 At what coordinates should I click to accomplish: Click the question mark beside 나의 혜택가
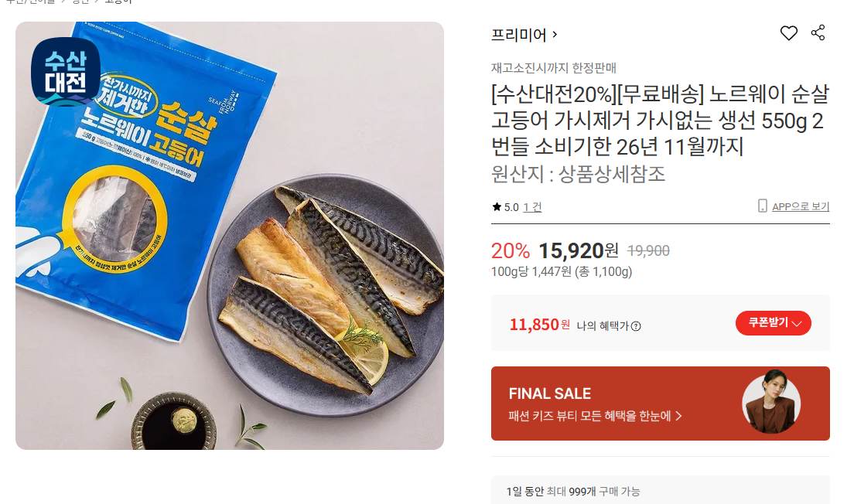pyautogui.click(x=636, y=326)
